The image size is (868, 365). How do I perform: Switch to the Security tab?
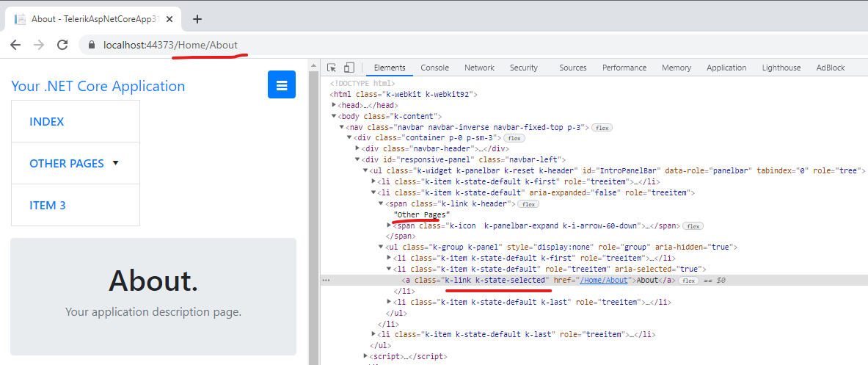524,68
